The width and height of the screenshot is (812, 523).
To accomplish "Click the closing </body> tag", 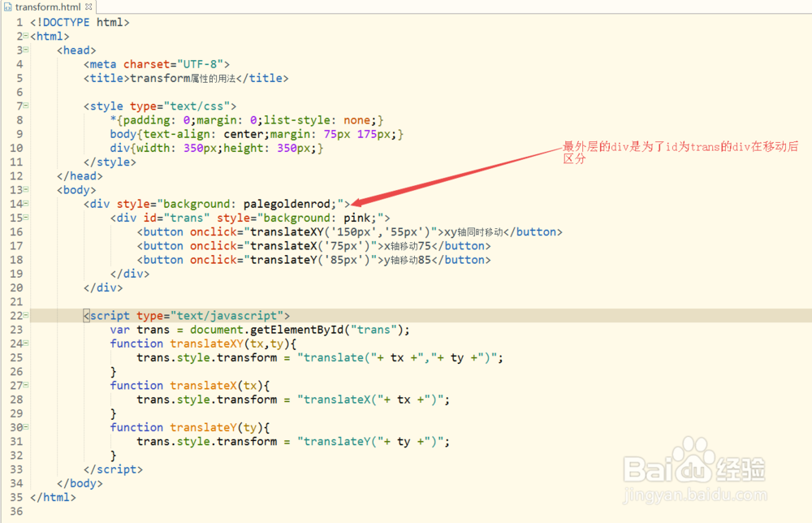I will 80,484.
